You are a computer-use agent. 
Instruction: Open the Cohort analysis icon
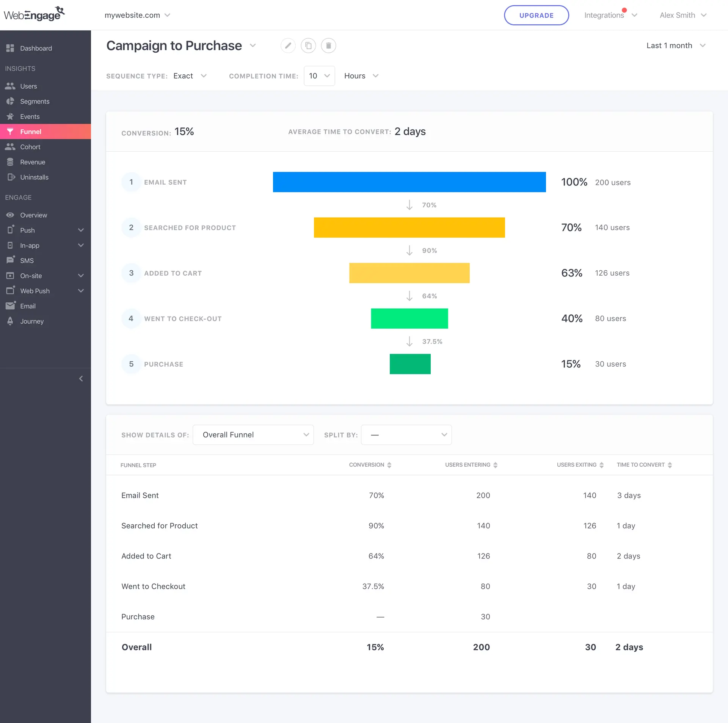click(10, 147)
